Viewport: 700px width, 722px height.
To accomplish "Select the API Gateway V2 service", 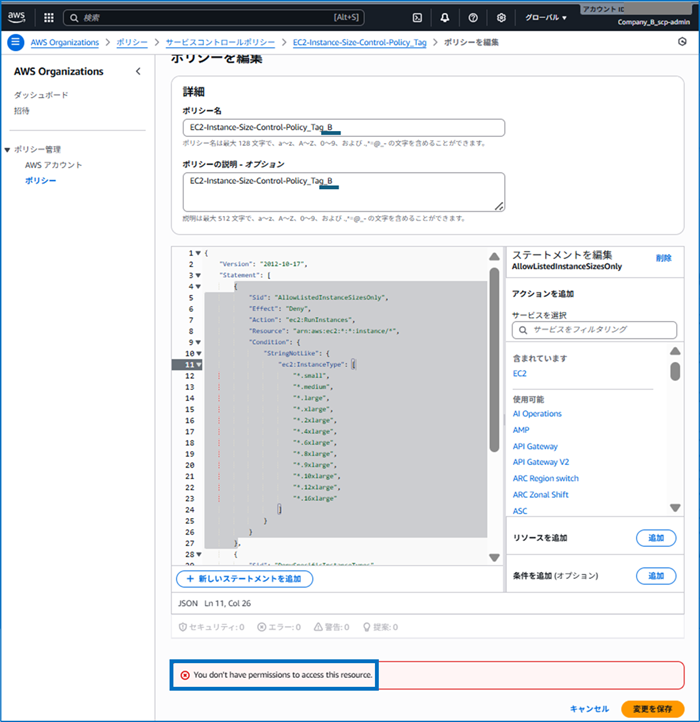I will [541, 462].
